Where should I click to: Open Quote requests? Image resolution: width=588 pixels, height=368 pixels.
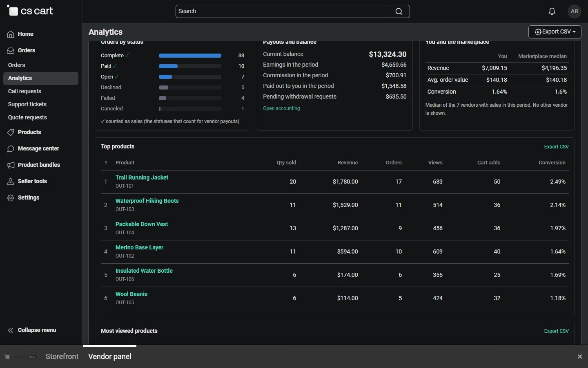click(x=28, y=118)
